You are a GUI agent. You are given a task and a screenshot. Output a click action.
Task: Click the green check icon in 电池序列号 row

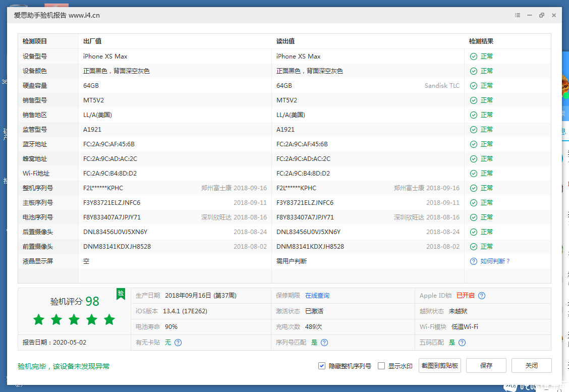pos(474,217)
